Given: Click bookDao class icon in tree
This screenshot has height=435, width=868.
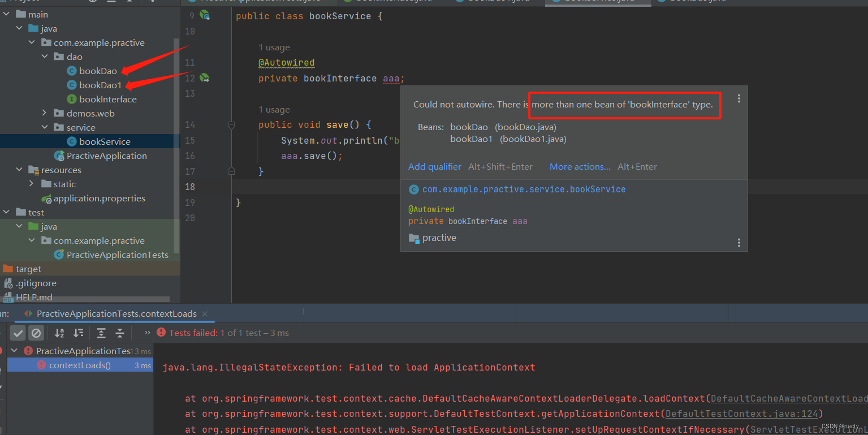Looking at the screenshot, I should pyautogui.click(x=72, y=71).
